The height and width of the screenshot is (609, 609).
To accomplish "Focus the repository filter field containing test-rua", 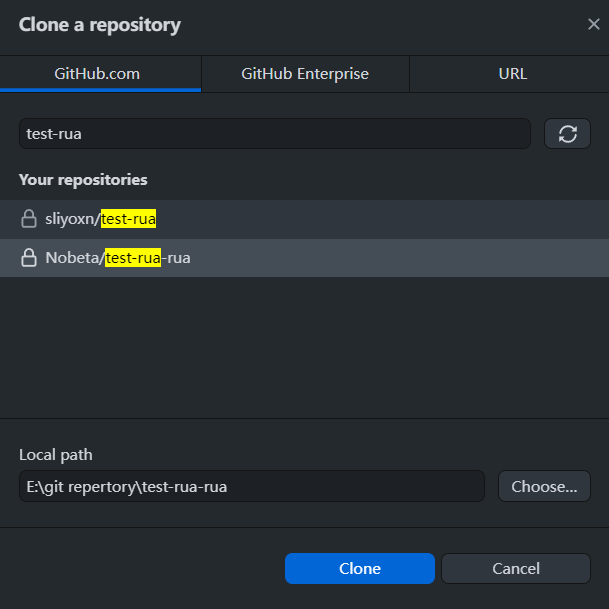I will [274, 134].
